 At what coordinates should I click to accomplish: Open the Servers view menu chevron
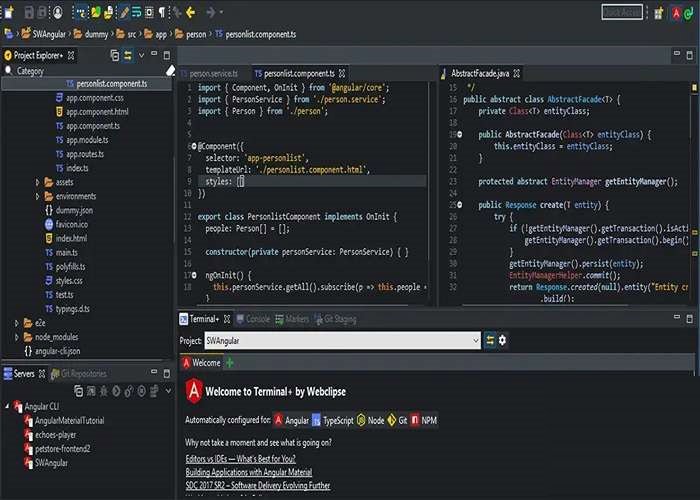click(x=168, y=391)
